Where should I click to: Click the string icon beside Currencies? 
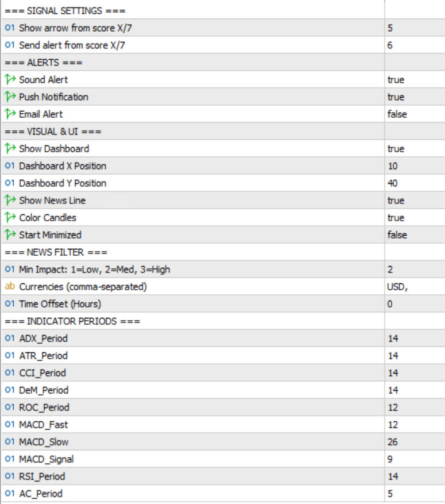pyautogui.click(x=10, y=287)
